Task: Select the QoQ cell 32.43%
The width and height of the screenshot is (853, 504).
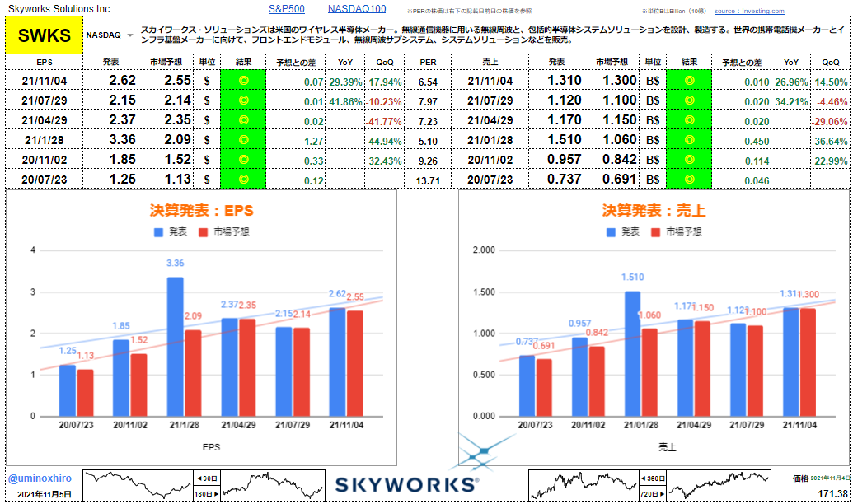Action: (x=385, y=161)
